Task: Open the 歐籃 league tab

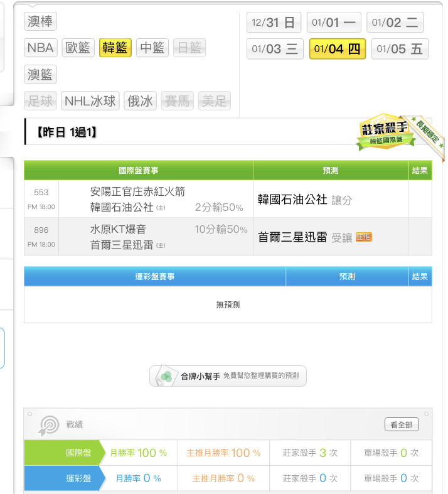Action: pos(78,48)
